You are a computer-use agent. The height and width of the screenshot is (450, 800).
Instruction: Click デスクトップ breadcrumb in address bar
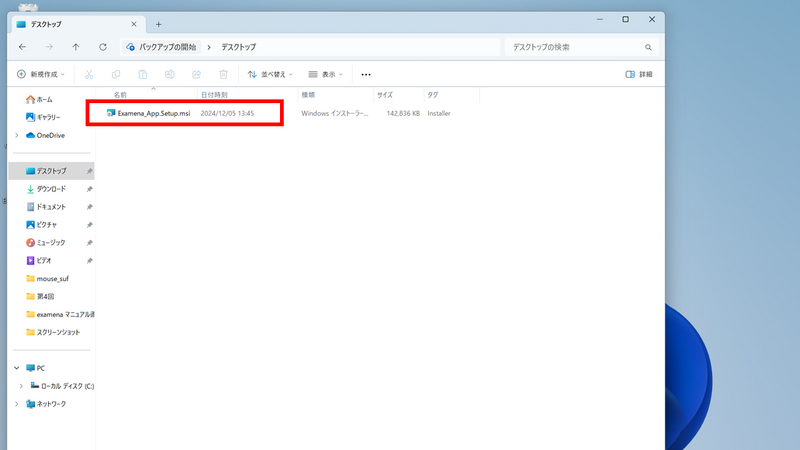[238, 47]
